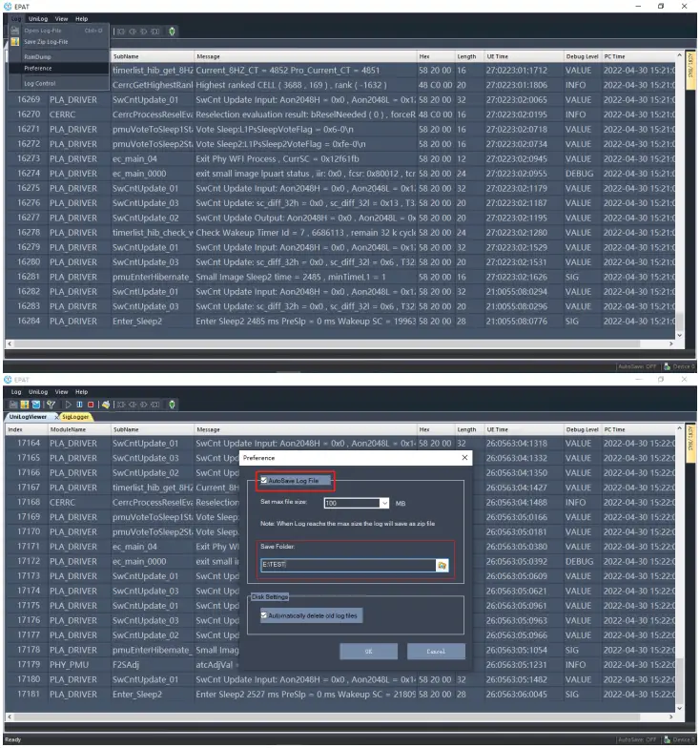This screenshot has height=748, width=700.
Task: Confirm preferences with OK button
Action: [368, 653]
